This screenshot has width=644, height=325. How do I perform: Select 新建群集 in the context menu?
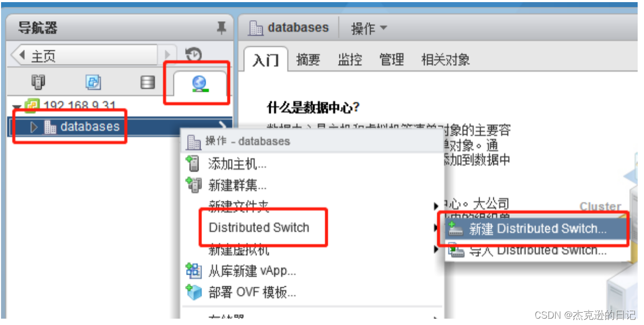coord(311,185)
